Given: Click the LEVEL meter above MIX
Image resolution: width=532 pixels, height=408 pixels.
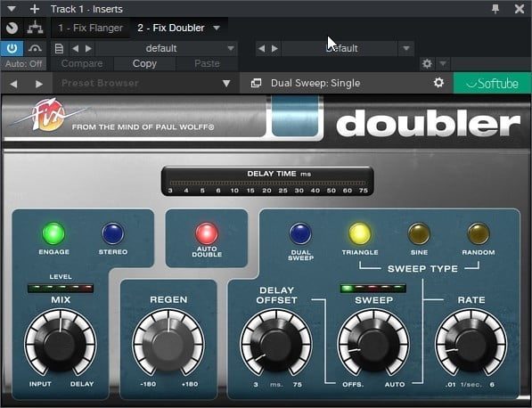Looking at the screenshot, I should [x=61, y=289].
